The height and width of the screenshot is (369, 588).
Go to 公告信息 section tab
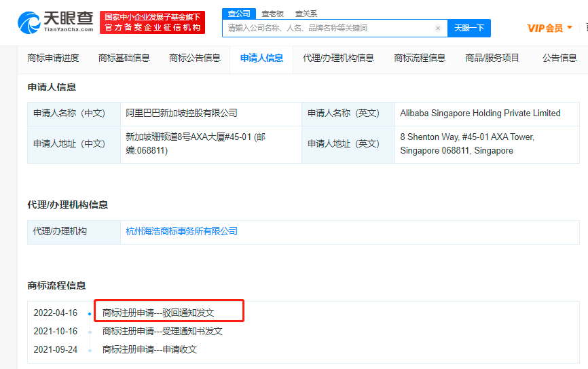pyautogui.click(x=559, y=58)
